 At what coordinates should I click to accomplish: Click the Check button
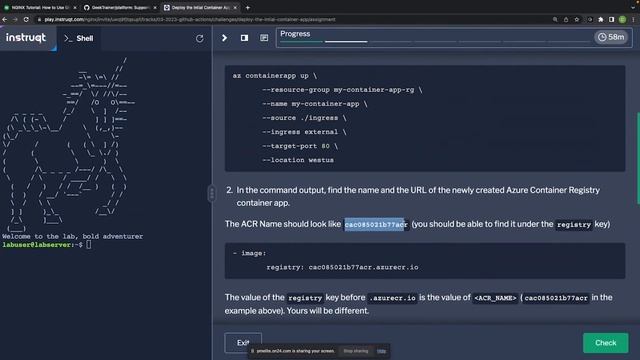(605, 343)
